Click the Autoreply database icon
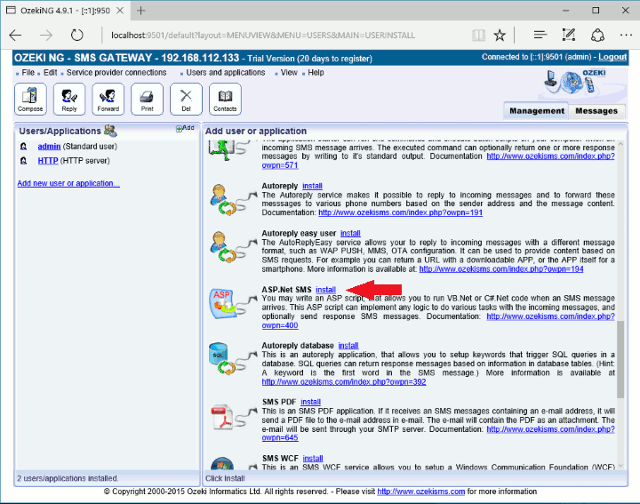 click(x=225, y=360)
